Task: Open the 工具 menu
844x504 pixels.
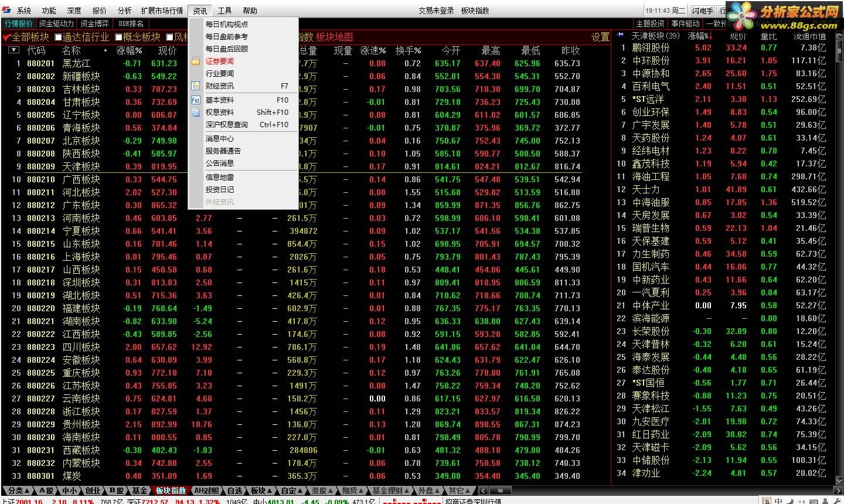Action: point(225,11)
